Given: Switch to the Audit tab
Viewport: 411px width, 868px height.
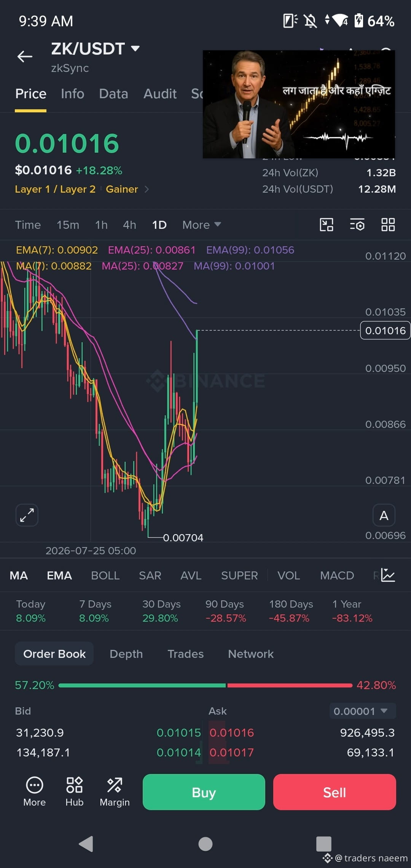Looking at the screenshot, I should [160, 94].
